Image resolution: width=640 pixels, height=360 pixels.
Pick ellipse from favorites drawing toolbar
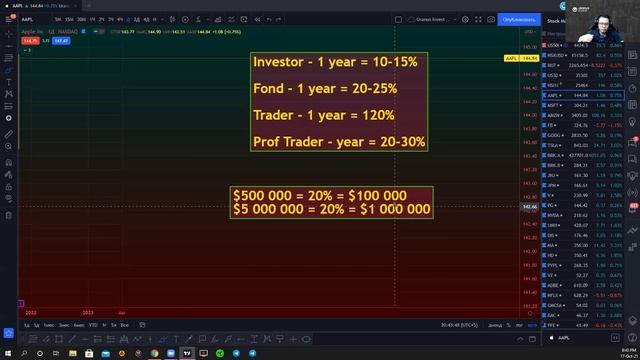point(306,339)
